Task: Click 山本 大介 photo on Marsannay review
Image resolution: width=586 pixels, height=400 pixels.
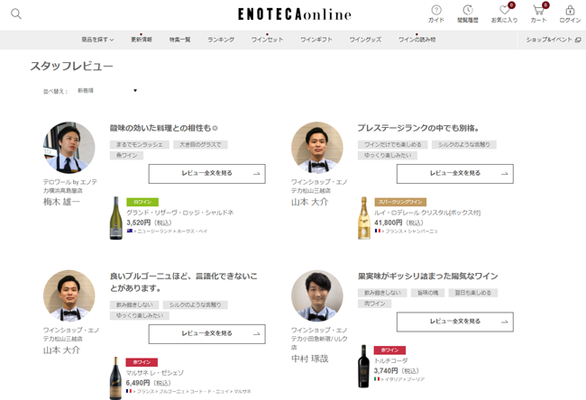Action: pos(69,296)
